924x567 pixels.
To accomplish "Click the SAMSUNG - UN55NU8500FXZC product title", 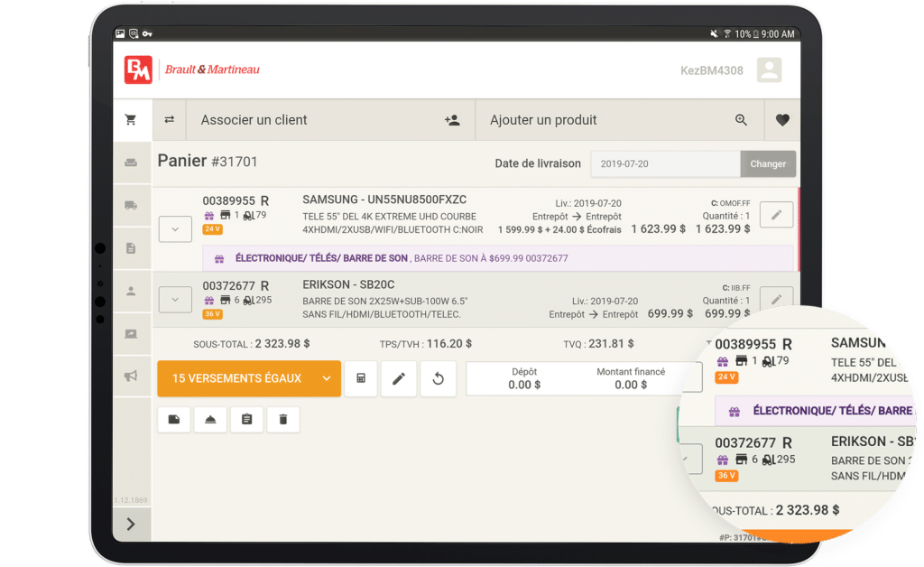I will point(384,200).
